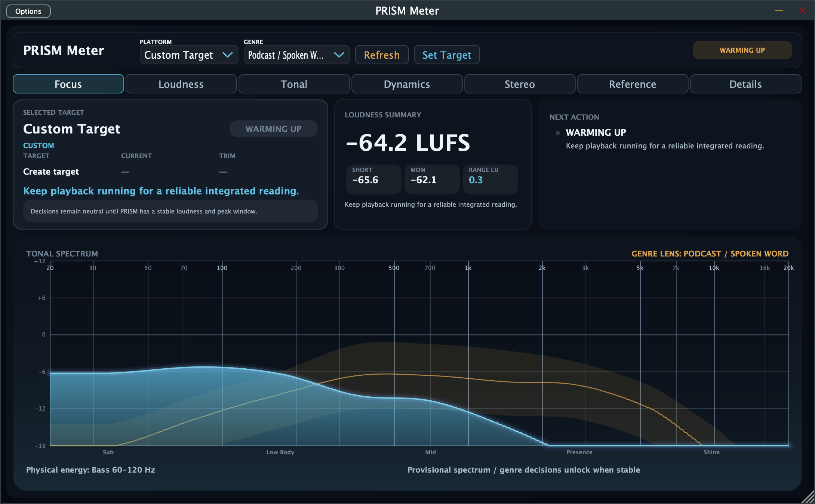Screen dimensions: 815x504
Task: Click the Low Body band label
Action: point(280,452)
